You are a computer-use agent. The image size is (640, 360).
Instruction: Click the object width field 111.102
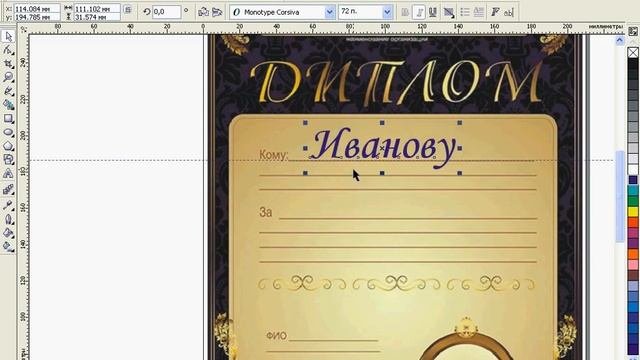coord(97,9)
